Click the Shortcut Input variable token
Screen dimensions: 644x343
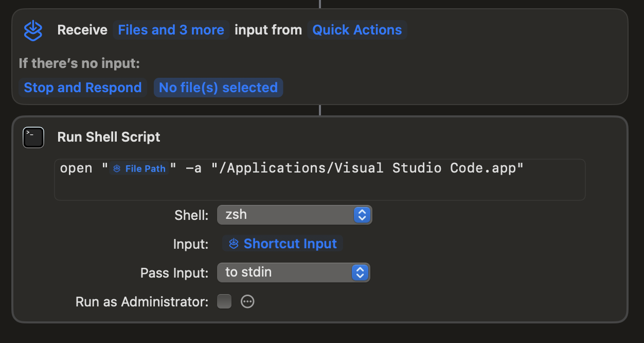[282, 243]
